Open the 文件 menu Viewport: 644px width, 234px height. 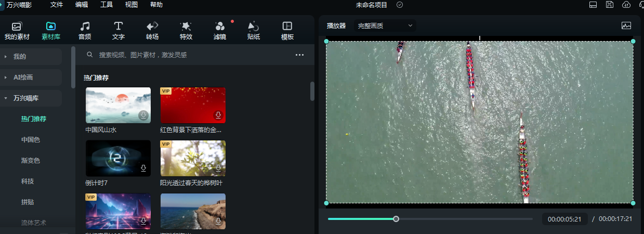coord(57,5)
